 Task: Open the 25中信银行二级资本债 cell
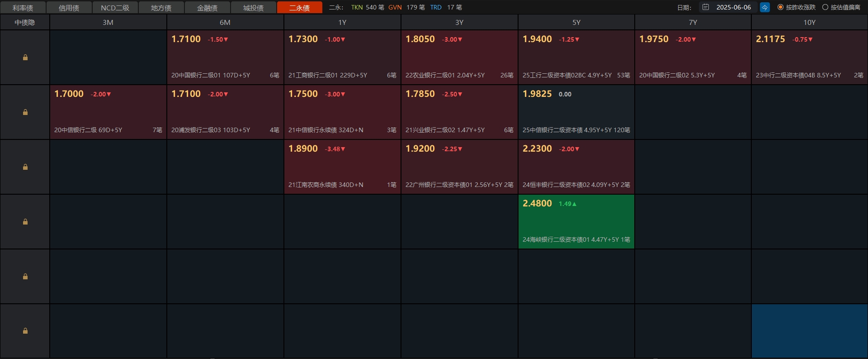[576, 112]
